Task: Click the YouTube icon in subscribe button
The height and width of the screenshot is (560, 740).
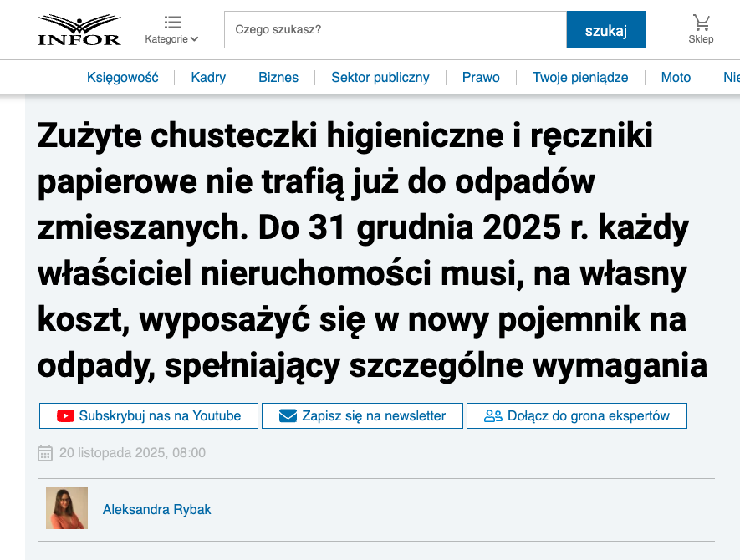Action: (65, 416)
